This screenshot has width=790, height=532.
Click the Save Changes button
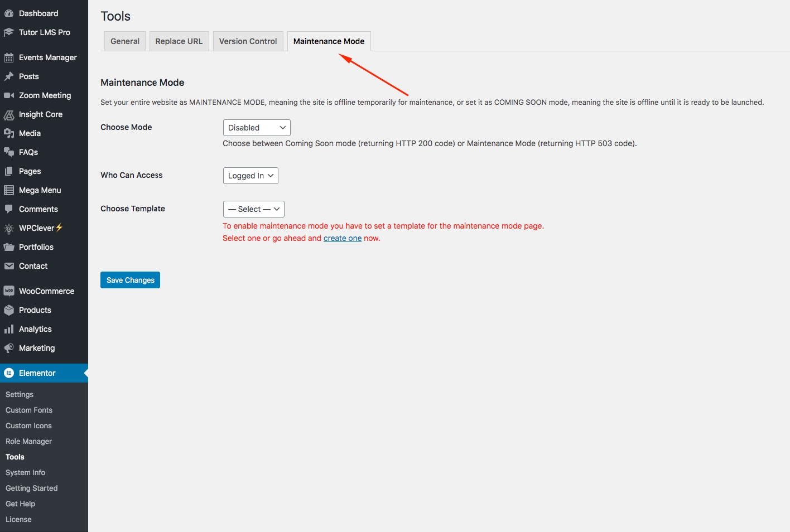click(x=130, y=280)
